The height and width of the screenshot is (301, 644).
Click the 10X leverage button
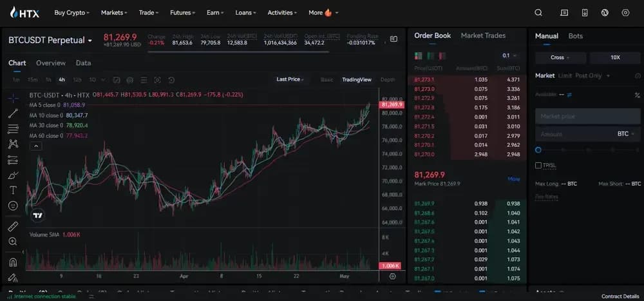pos(615,57)
